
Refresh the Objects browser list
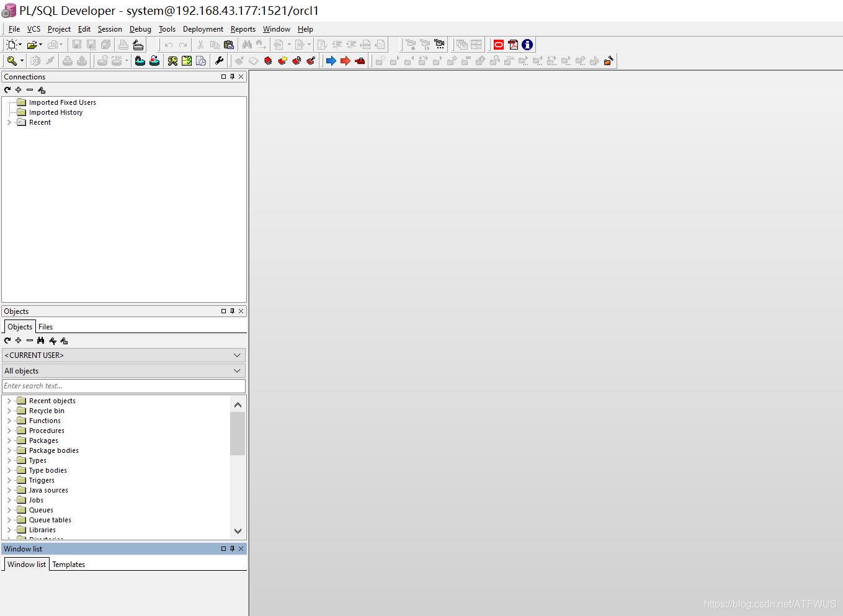click(7, 341)
